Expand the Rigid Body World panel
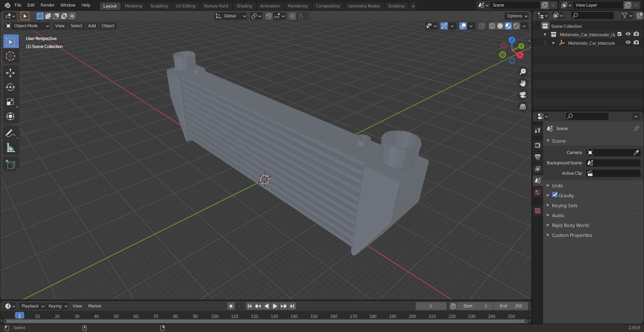 click(570, 225)
